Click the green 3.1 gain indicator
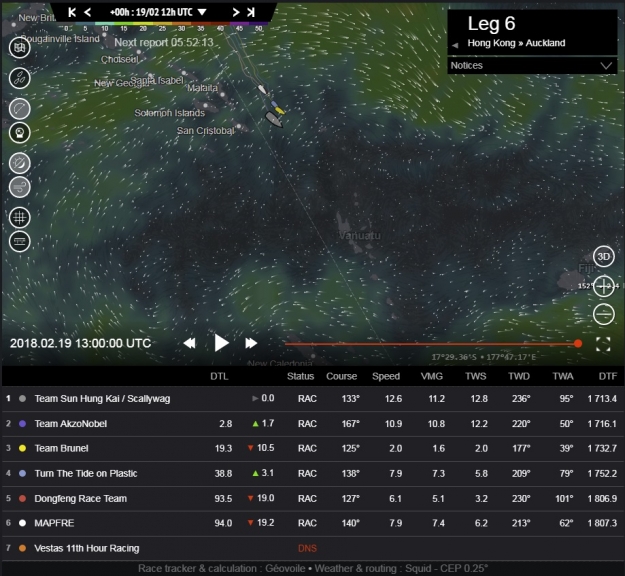Screen dimensions: 625x576 [x=263, y=473]
